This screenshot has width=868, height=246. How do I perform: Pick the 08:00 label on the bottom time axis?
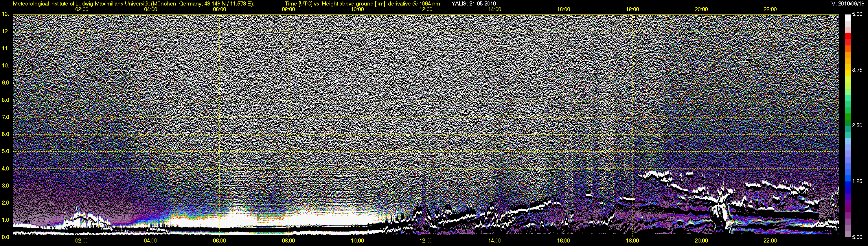tap(288, 241)
